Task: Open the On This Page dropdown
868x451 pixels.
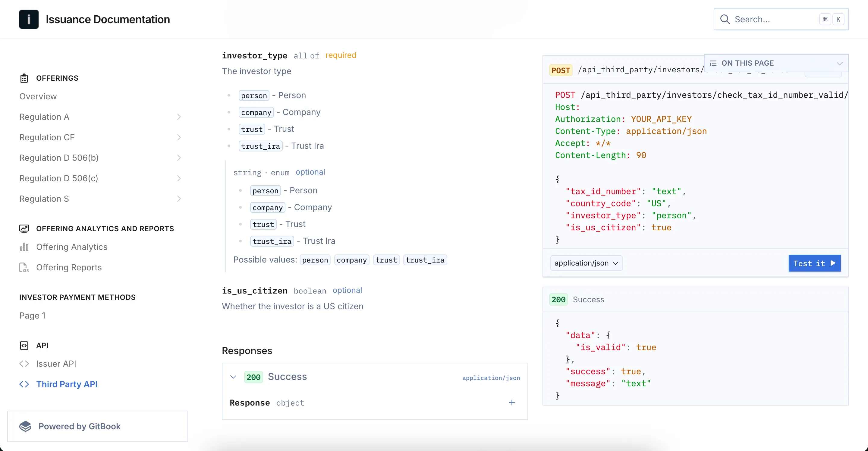Action: (x=776, y=63)
